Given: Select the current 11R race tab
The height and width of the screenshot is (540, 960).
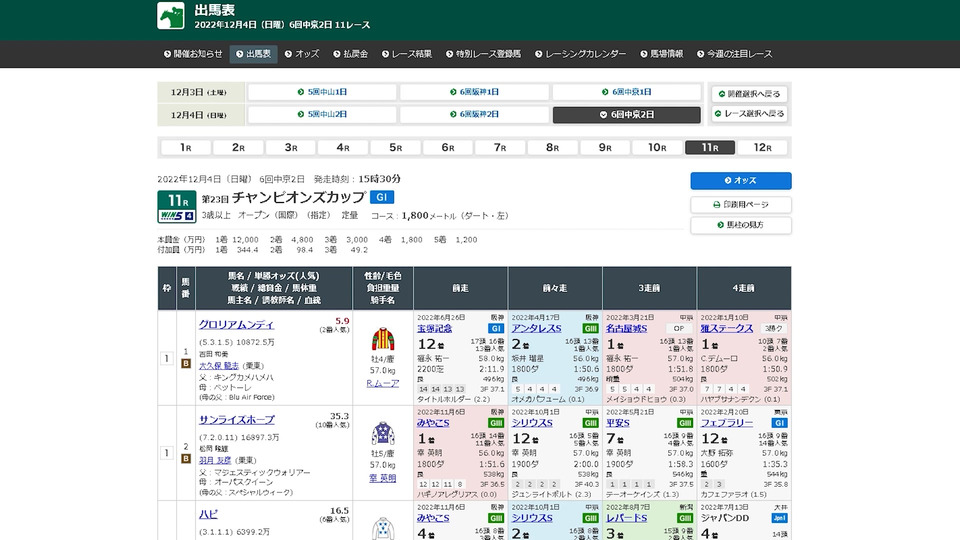Looking at the screenshot, I should point(710,148).
